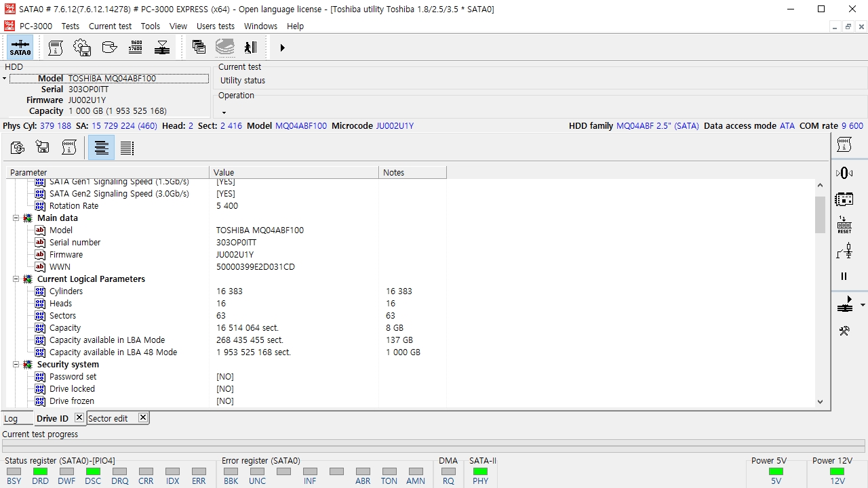Click the pause icon in right sidebar
The height and width of the screenshot is (488, 868).
tap(844, 276)
